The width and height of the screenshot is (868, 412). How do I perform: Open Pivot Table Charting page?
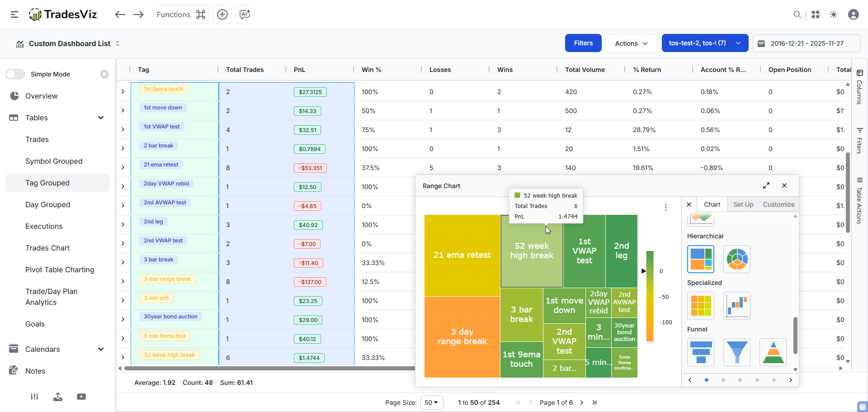coord(60,270)
